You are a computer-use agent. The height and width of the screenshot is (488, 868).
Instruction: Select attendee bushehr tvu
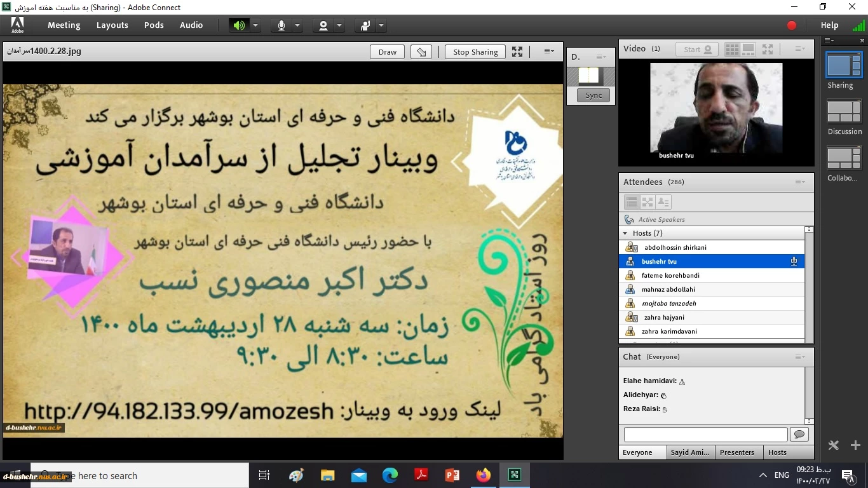pyautogui.click(x=712, y=261)
